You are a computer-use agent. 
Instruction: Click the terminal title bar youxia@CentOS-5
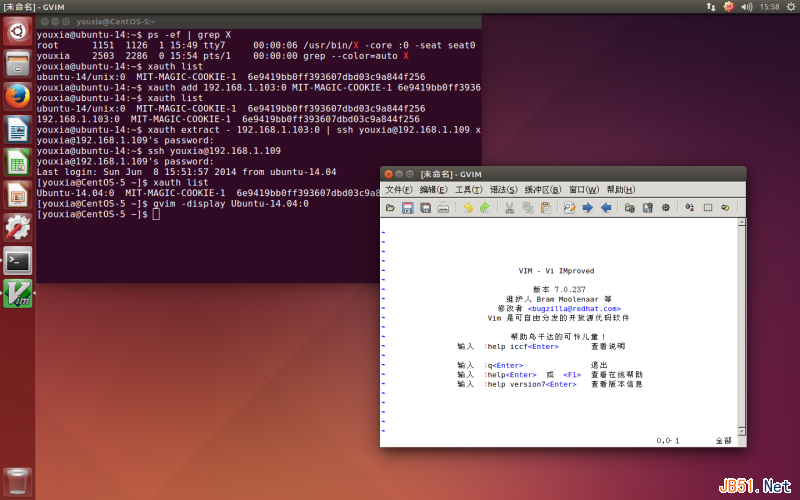click(259, 21)
